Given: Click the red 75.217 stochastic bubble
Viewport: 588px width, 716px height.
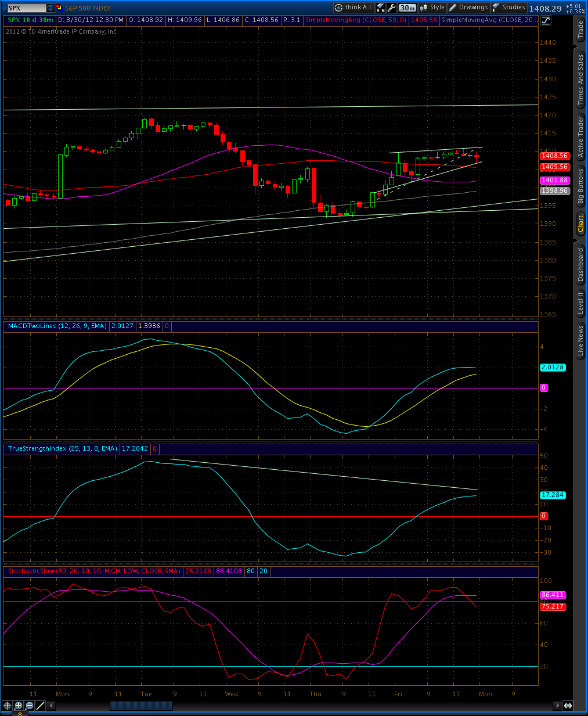Looking at the screenshot, I should [x=553, y=606].
